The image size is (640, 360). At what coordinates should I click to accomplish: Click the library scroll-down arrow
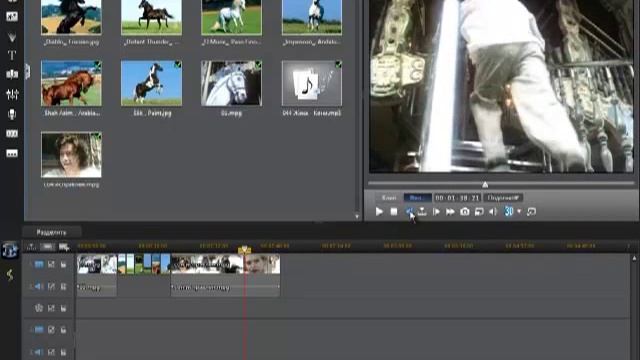(x=357, y=217)
